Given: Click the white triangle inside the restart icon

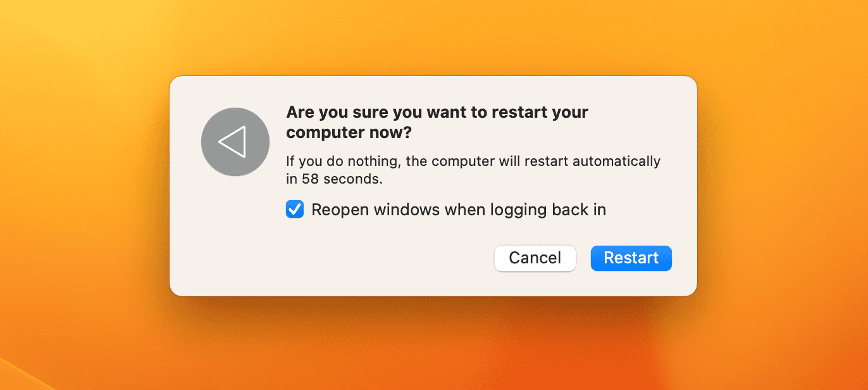Looking at the screenshot, I should click(232, 142).
